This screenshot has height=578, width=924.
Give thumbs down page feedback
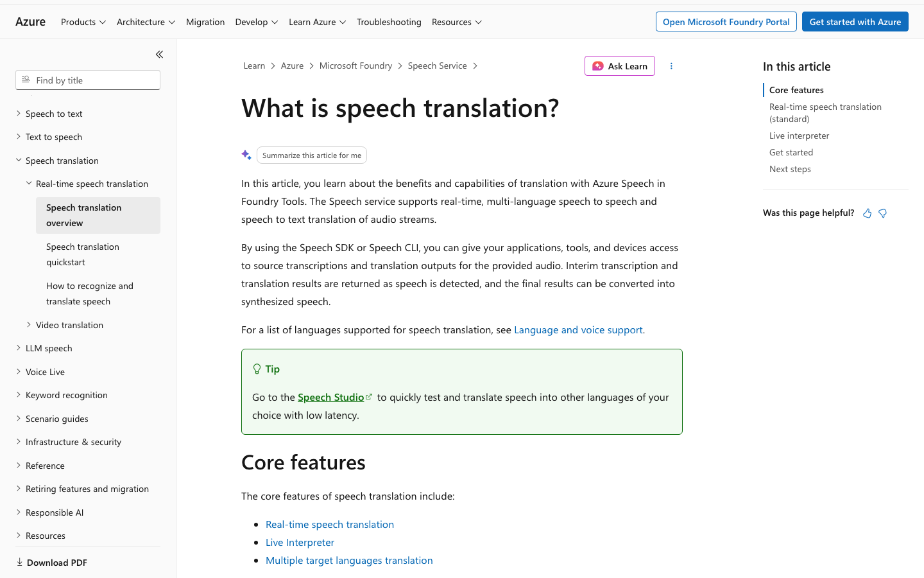883,213
